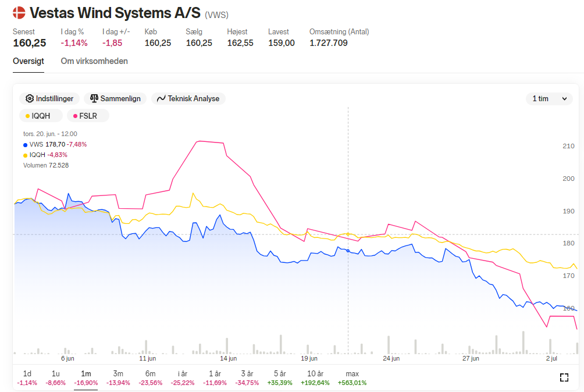Select the 6m time range

click(x=151, y=378)
